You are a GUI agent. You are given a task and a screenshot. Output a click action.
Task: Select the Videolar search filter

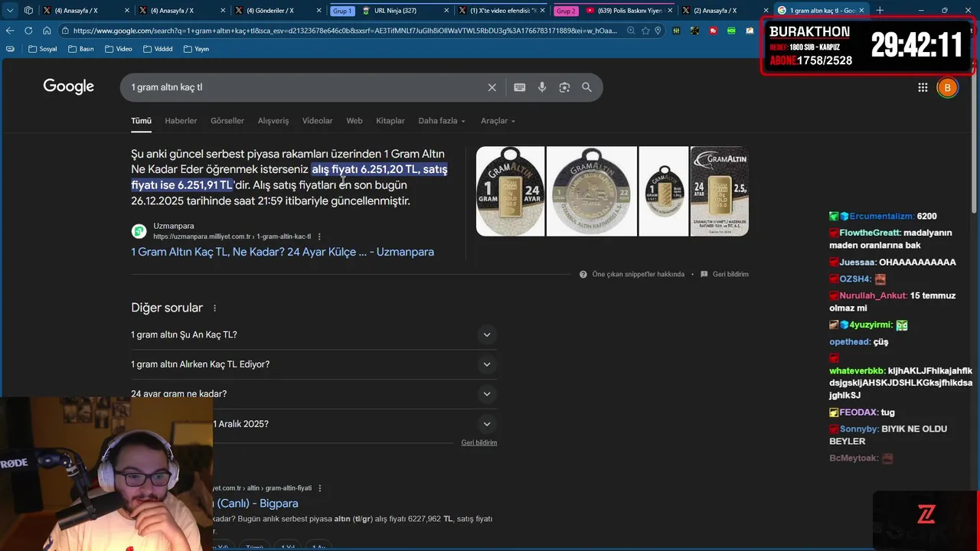317,121
